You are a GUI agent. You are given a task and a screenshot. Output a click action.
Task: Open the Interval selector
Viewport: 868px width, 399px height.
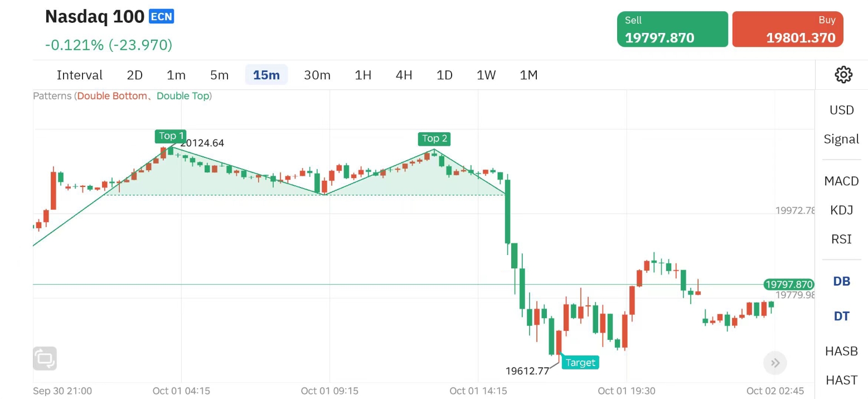point(80,75)
